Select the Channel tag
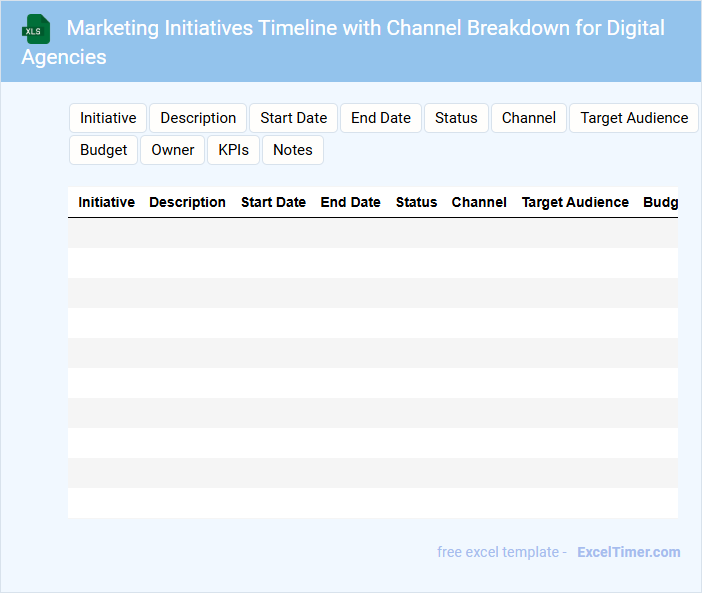Screen dimensions: 702x593 [x=528, y=118]
